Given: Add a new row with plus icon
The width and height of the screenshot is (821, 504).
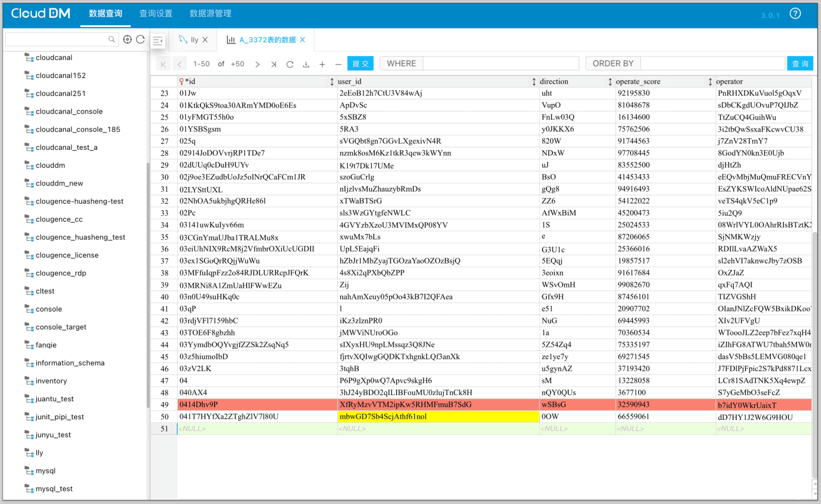Looking at the screenshot, I should (322, 64).
